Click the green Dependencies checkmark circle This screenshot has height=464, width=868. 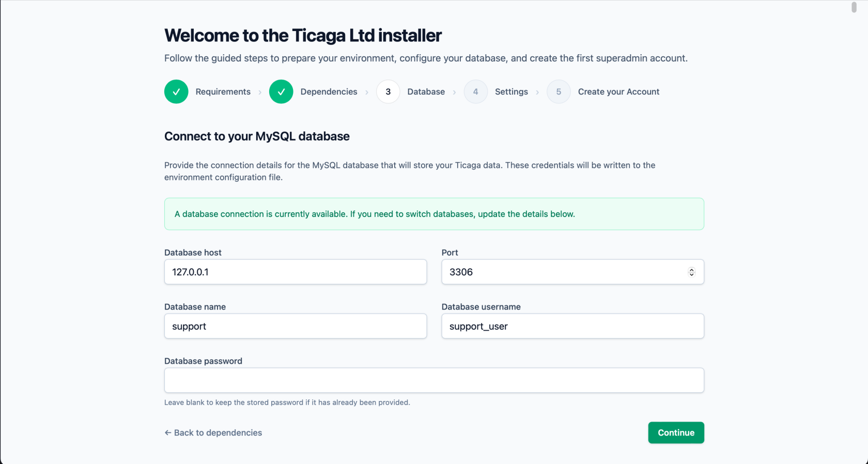(281, 91)
